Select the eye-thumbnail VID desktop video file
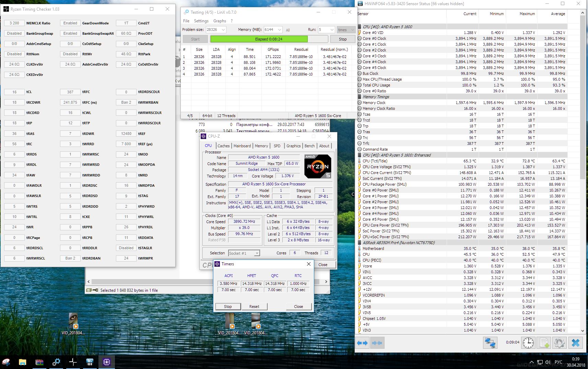 coord(73,324)
